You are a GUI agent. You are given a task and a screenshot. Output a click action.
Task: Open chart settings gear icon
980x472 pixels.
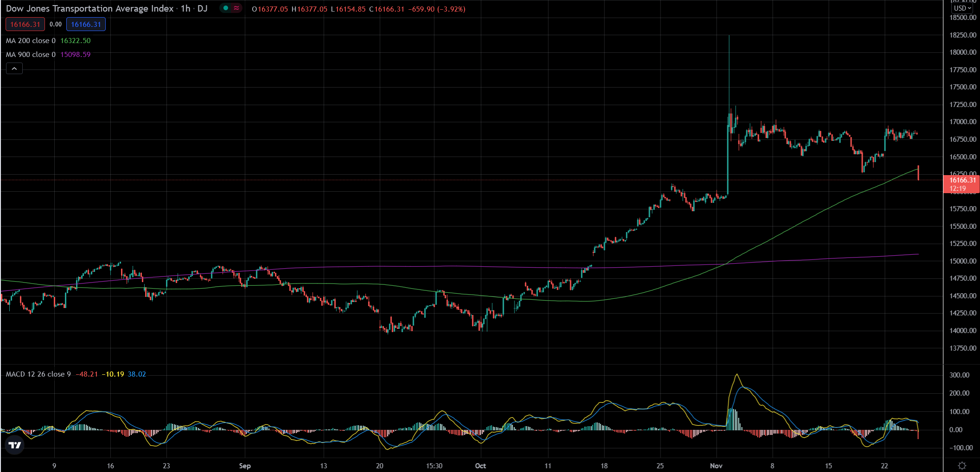[x=962, y=466]
